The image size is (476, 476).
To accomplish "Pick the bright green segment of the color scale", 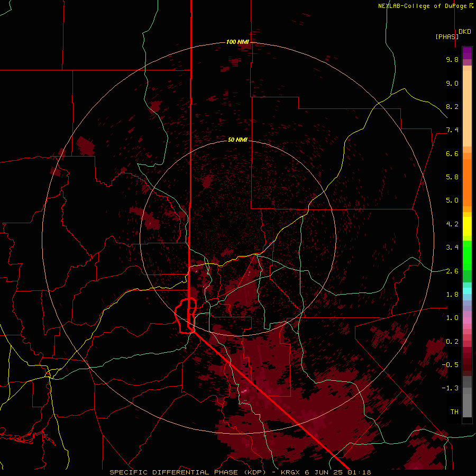I will click(467, 255).
